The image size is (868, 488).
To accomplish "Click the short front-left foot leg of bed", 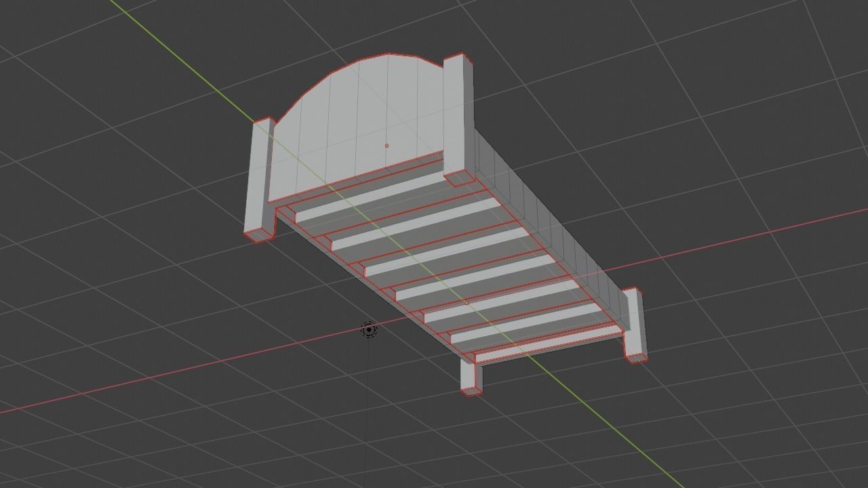I will 470,378.
